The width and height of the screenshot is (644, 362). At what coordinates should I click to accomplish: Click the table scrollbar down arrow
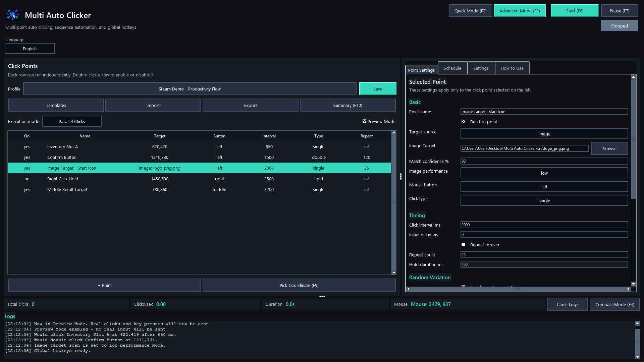point(394,273)
